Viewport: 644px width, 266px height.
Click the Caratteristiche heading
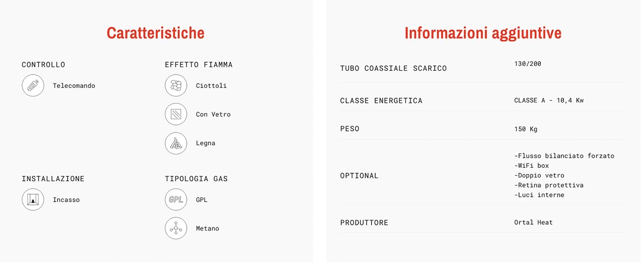[x=156, y=33]
